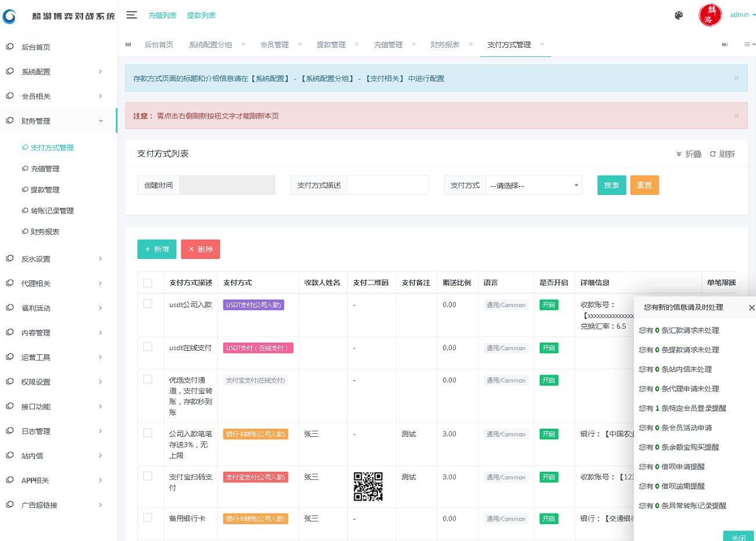Screen dimensions: 756x541
Task: Expand the 系统配置 sidebar menu
Action: [x=35, y=72]
